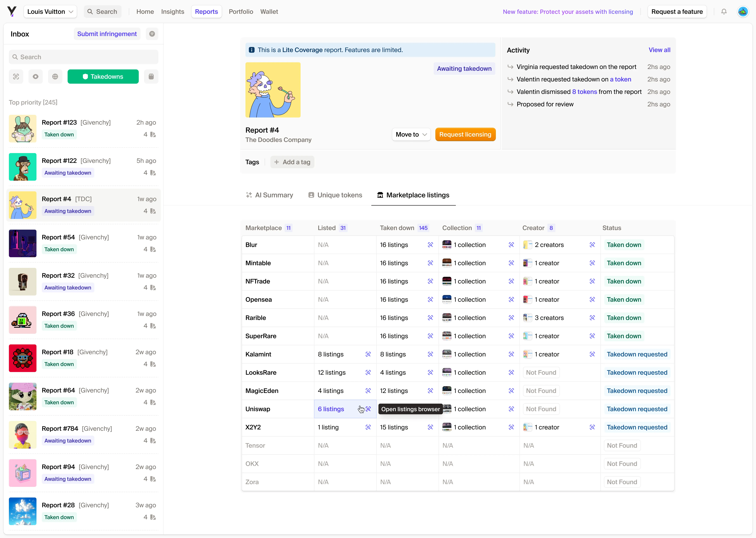Image resolution: width=756 pixels, height=538 pixels.
Task: Open the Wallet menu item
Action: coord(269,12)
